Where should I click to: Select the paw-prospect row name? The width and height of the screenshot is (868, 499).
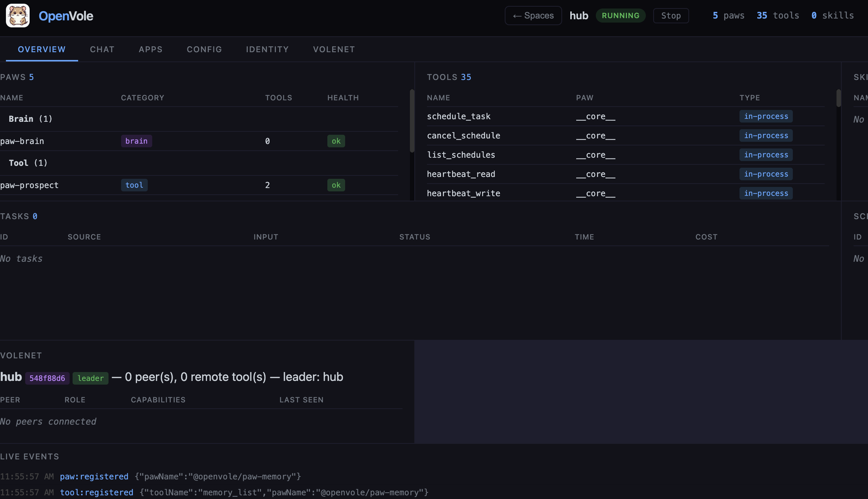tap(29, 185)
